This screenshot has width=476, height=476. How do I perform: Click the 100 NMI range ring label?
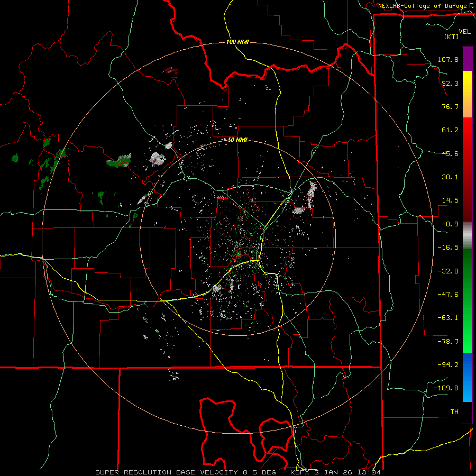coord(237,42)
